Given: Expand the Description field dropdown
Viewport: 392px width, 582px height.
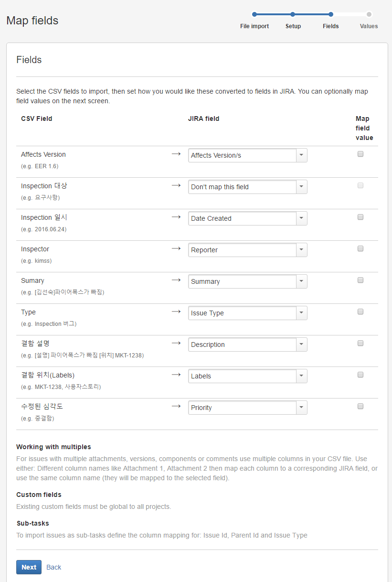Looking at the screenshot, I should [301, 345].
